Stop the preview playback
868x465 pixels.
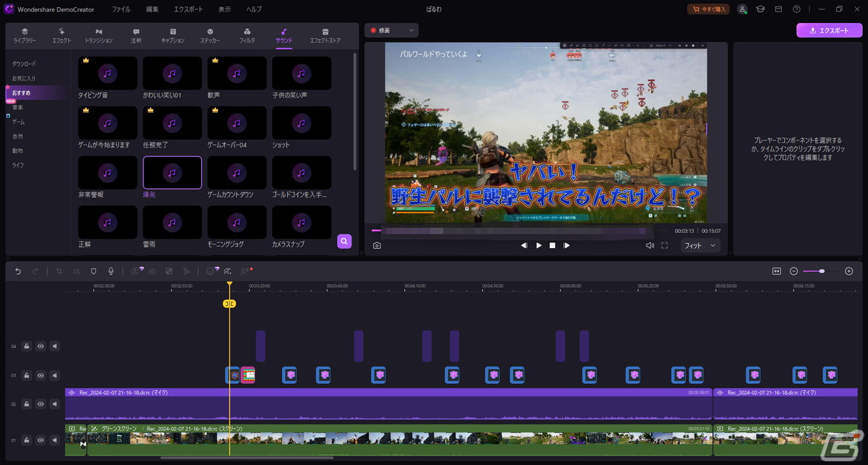(553, 245)
